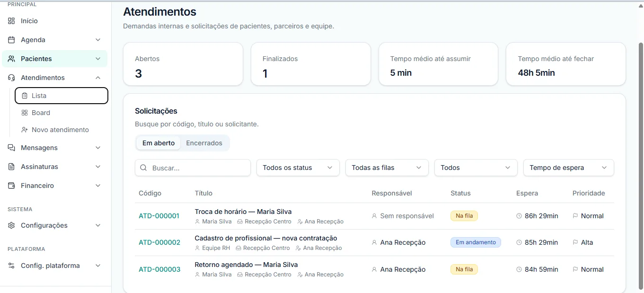Viewport: 644px width, 293px height.
Task: Open ticket ATD-000001 link
Action: coord(159,216)
